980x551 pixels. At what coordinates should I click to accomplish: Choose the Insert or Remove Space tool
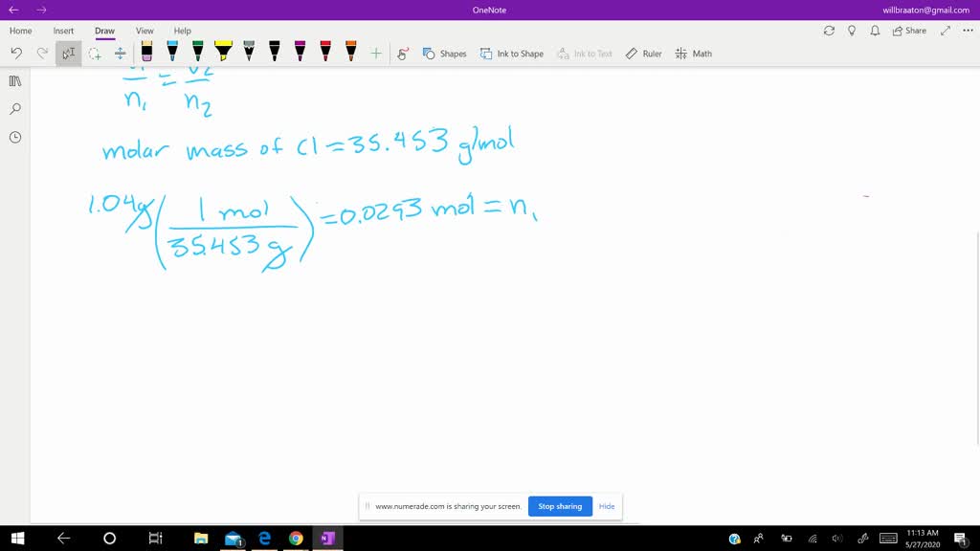point(120,54)
